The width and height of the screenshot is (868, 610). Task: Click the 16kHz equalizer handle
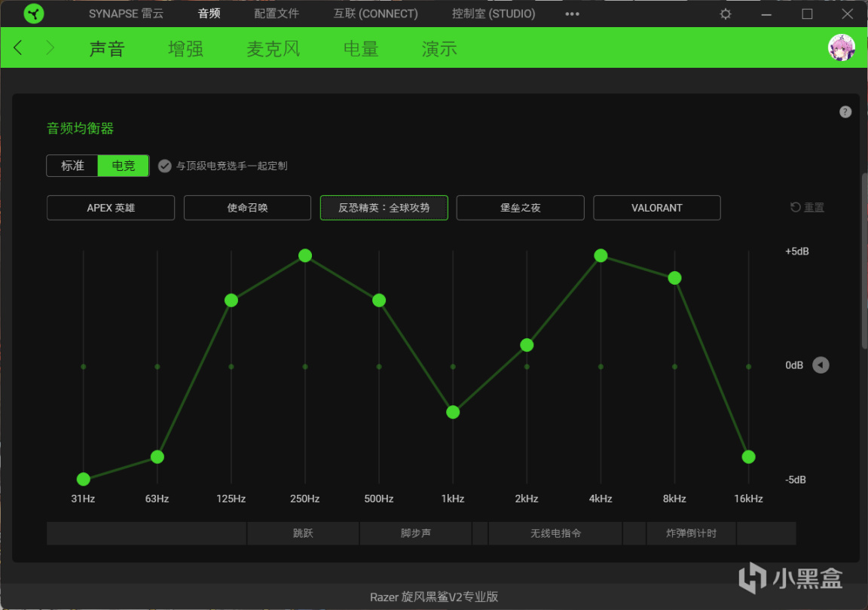click(748, 456)
